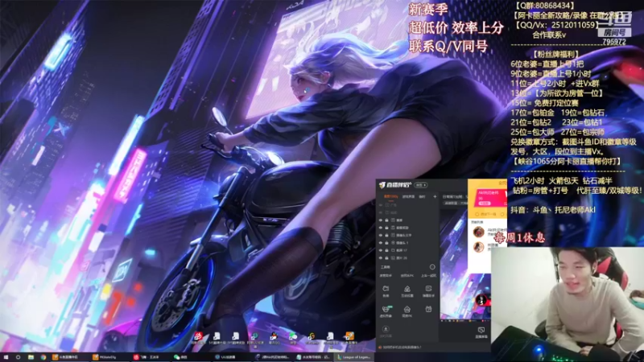Switch to the UU加速器 taskbar window
Image resolution: width=644 pixels, height=362 pixels.
tap(232, 357)
